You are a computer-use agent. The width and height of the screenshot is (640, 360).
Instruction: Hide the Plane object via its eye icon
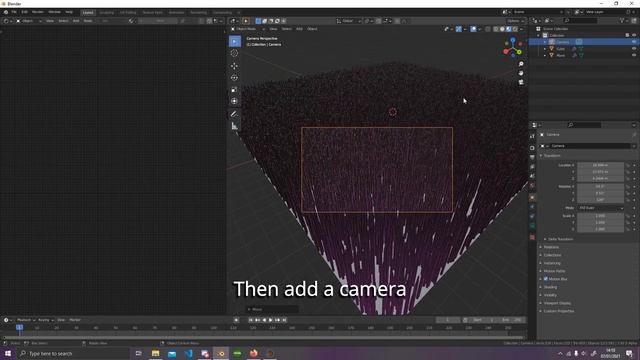[x=634, y=55]
